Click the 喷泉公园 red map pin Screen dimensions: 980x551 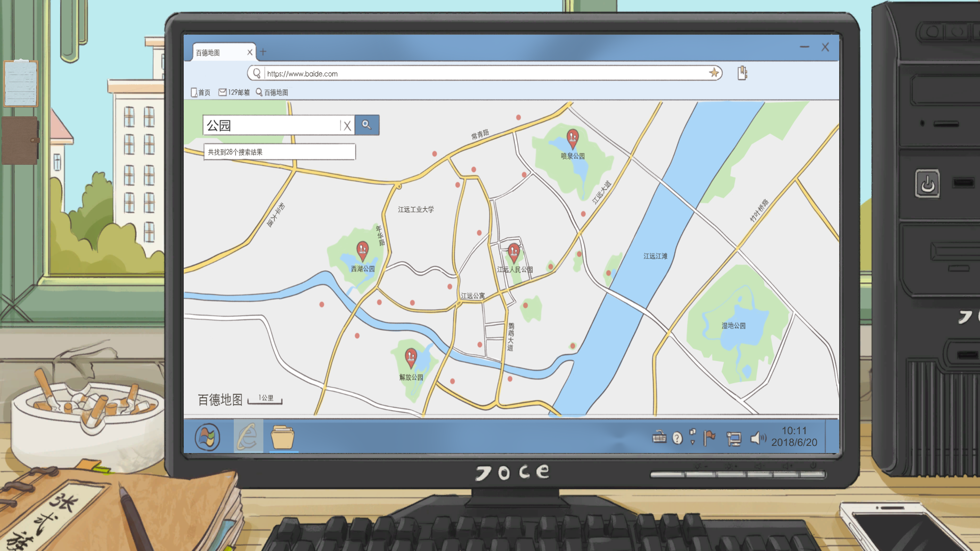pos(572,138)
